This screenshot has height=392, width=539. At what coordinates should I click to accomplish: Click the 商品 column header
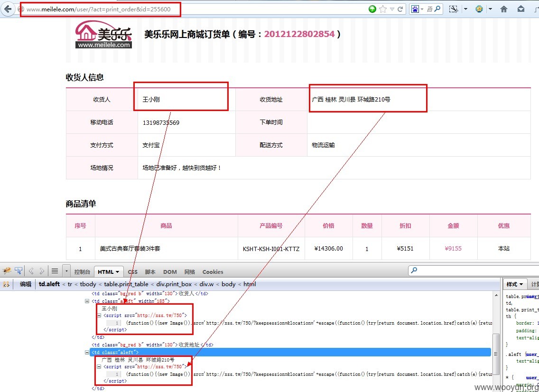[x=167, y=225]
